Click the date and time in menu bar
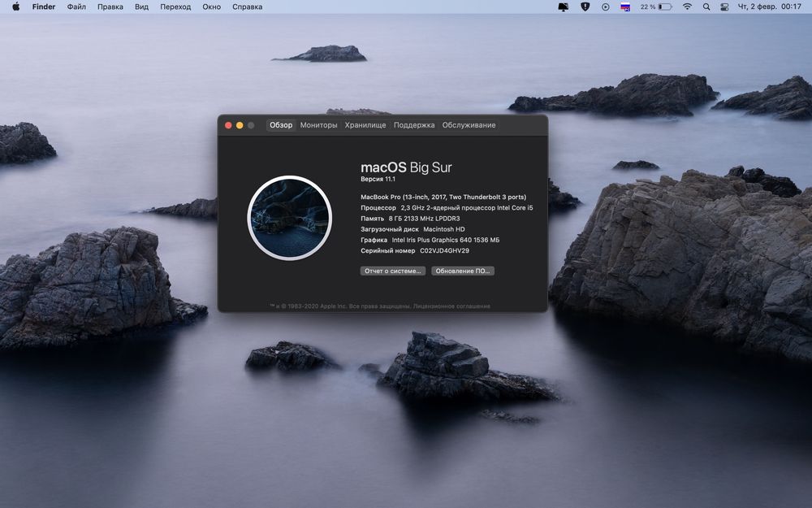This screenshot has width=812, height=508. click(768, 7)
